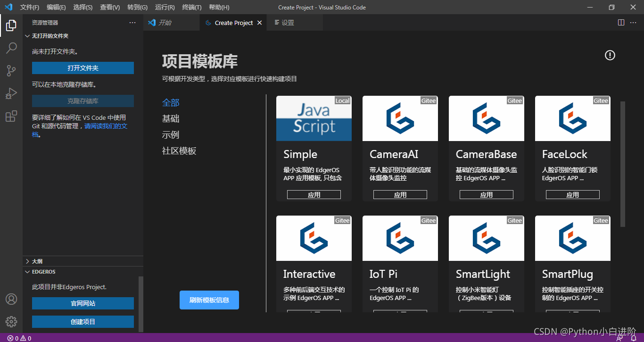The image size is (644, 342).
Task: Collapse the EDGEROS section
Action: pos(83,272)
